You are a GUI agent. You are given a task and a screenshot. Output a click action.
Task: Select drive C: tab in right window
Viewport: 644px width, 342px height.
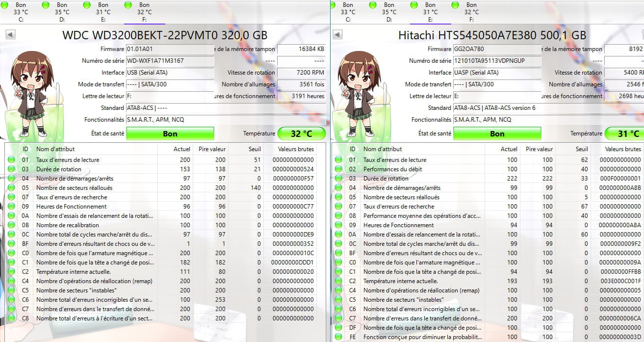click(348, 12)
